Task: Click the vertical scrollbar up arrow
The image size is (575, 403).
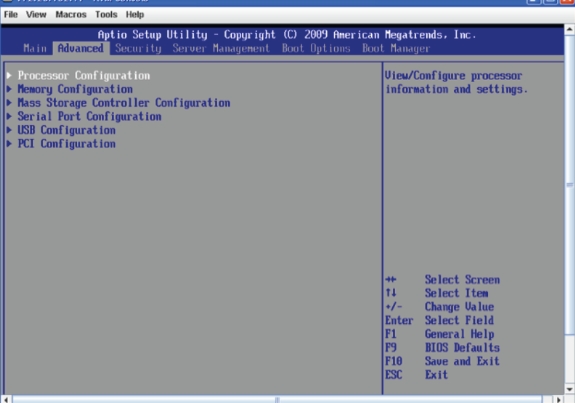Action: (569, 29)
